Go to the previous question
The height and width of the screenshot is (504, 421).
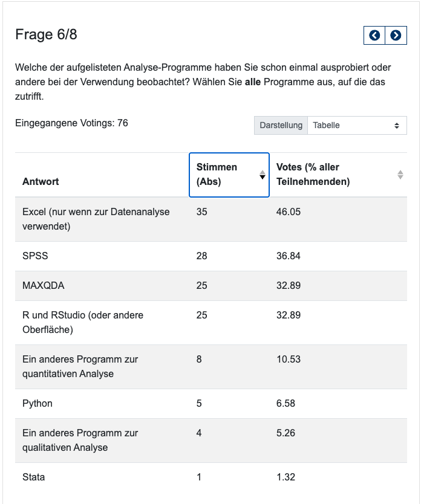click(374, 35)
